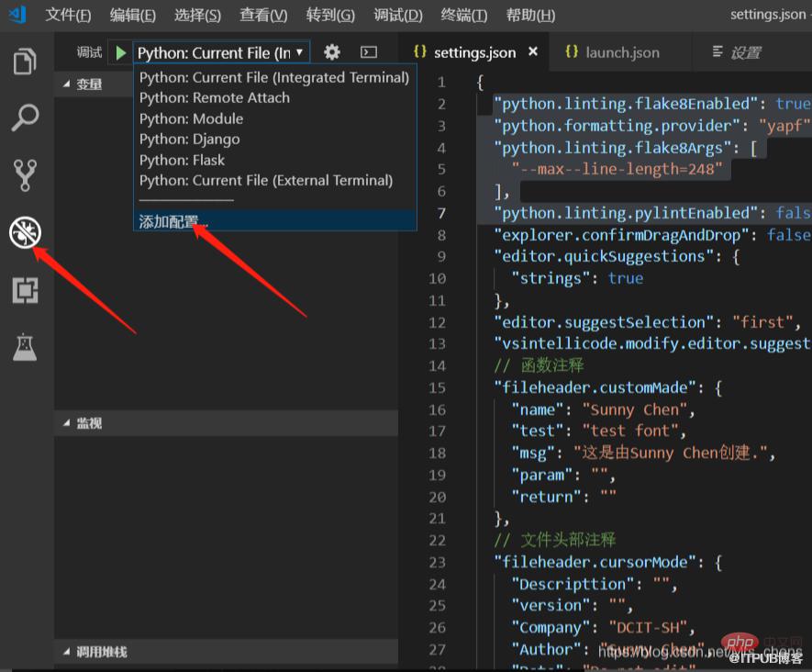Open the 选择(S) menu

click(197, 15)
